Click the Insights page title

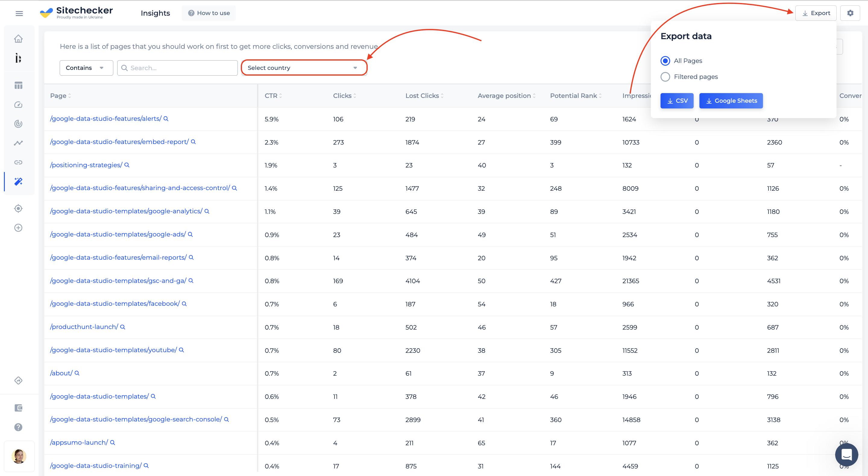point(155,13)
